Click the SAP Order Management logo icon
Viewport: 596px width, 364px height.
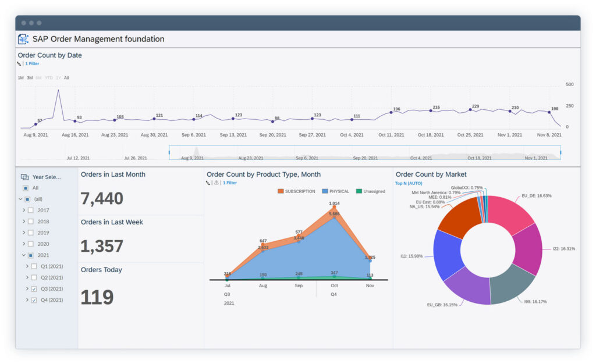tap(23, 39)
